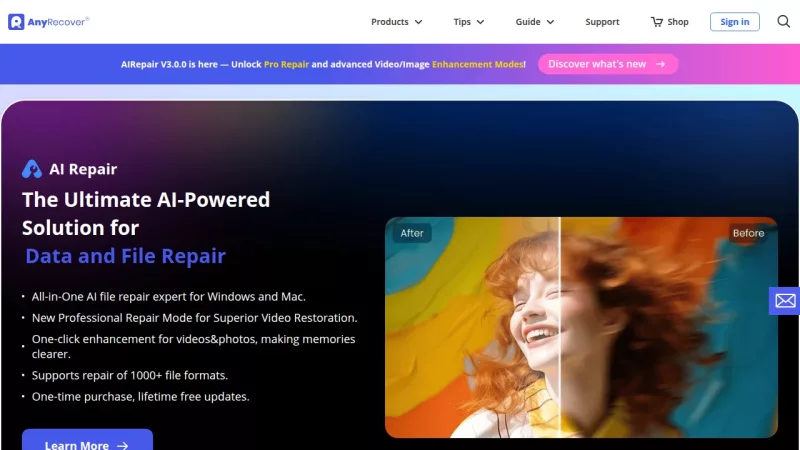The image size is (800, 450).
Task: Click the Before label on image
Action: click(748, 233)
